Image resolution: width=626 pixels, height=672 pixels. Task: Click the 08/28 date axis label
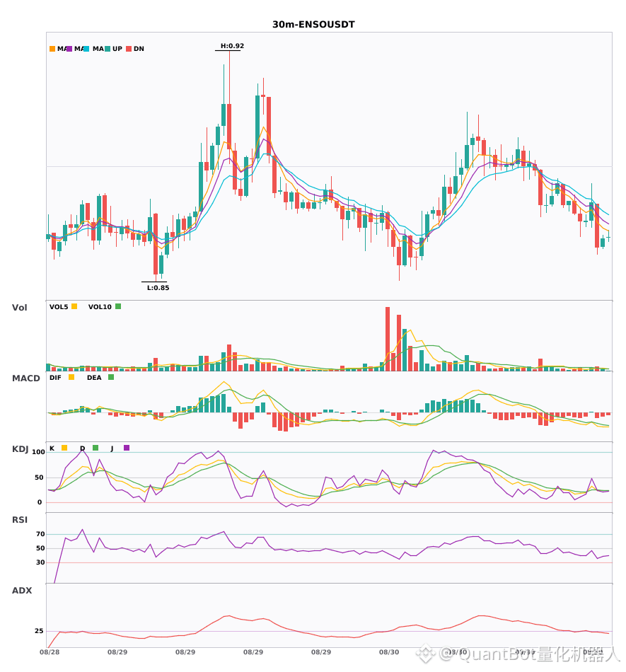pos(50,652)
